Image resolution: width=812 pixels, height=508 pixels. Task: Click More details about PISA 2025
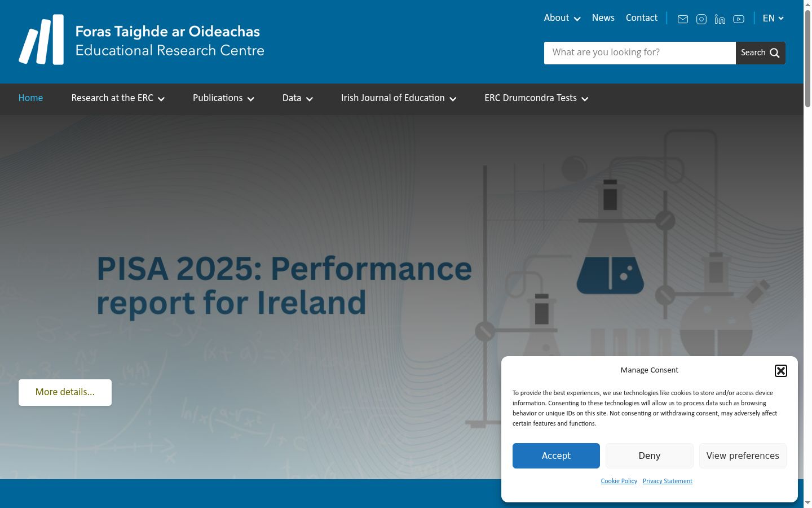click(x=65, y=392)
